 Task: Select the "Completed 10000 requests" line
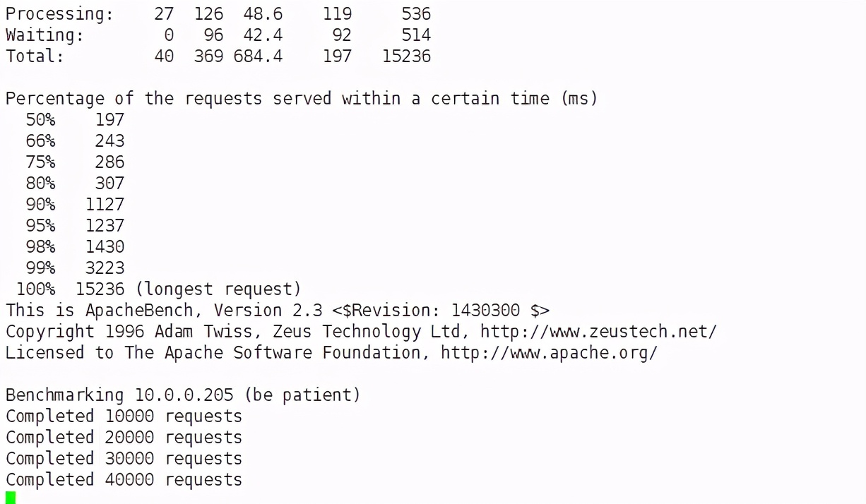coord(124,416)
